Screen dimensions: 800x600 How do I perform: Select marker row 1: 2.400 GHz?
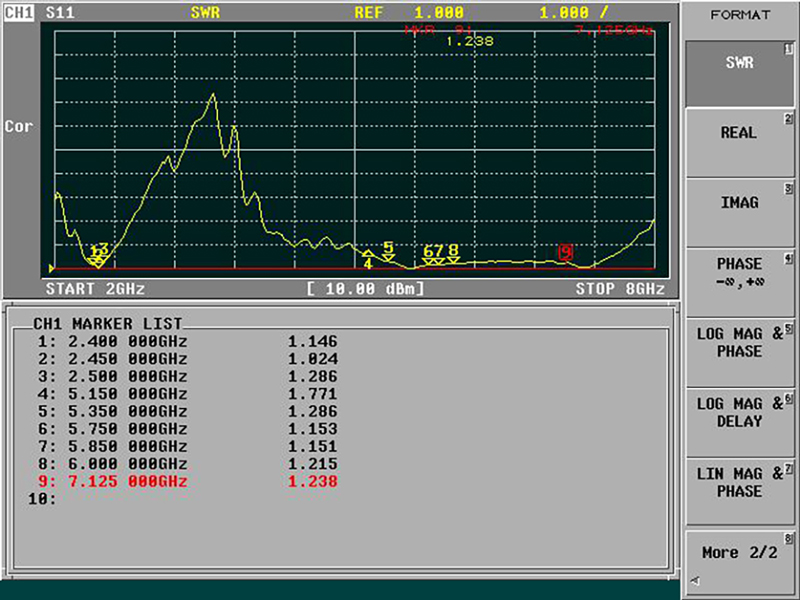(x=187, y=341)
